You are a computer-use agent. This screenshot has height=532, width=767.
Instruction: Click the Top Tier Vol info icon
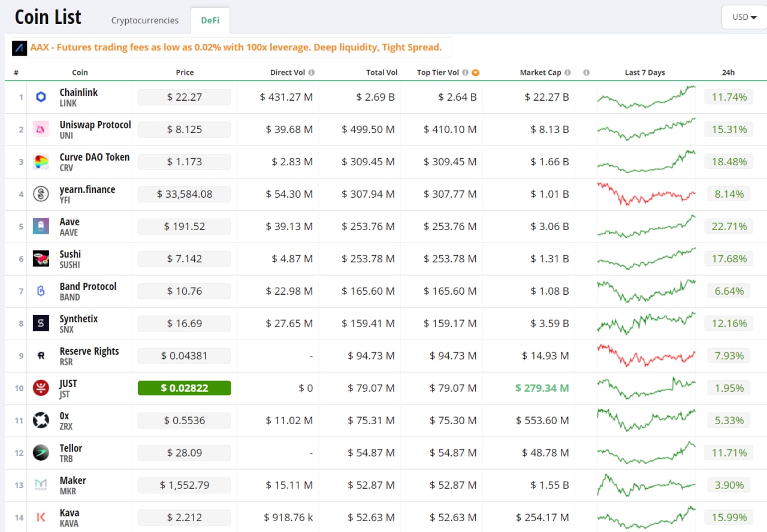coord(465,72)
